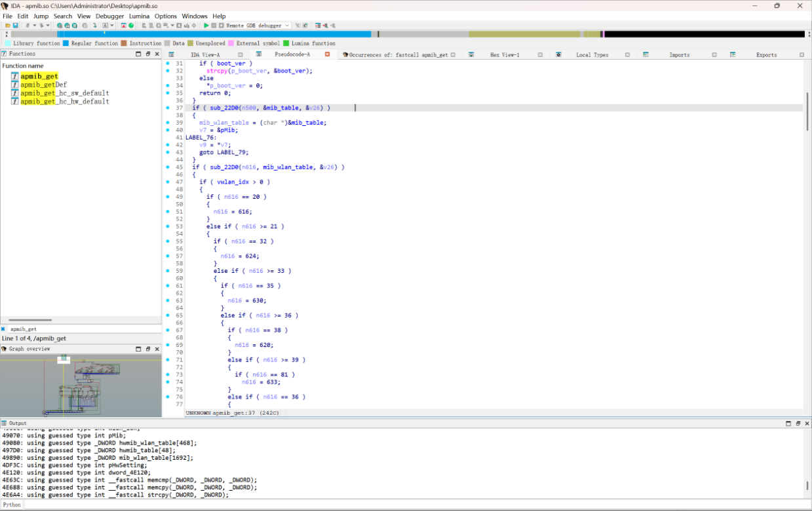The image size is (812, 511).
Task: Click the open file toolbar icon
Action: click(7, 26)
